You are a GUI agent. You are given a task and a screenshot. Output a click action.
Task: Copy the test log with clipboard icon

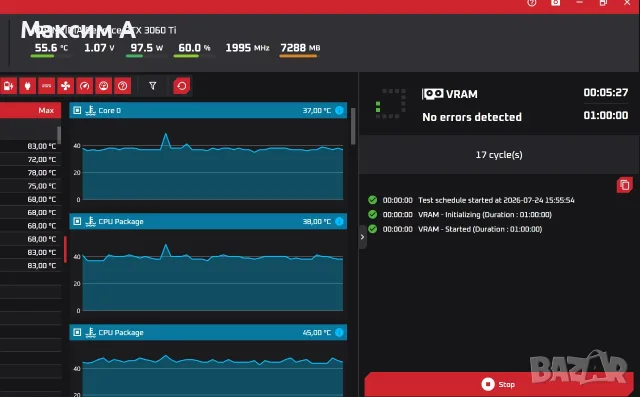(x=624, y=185)
